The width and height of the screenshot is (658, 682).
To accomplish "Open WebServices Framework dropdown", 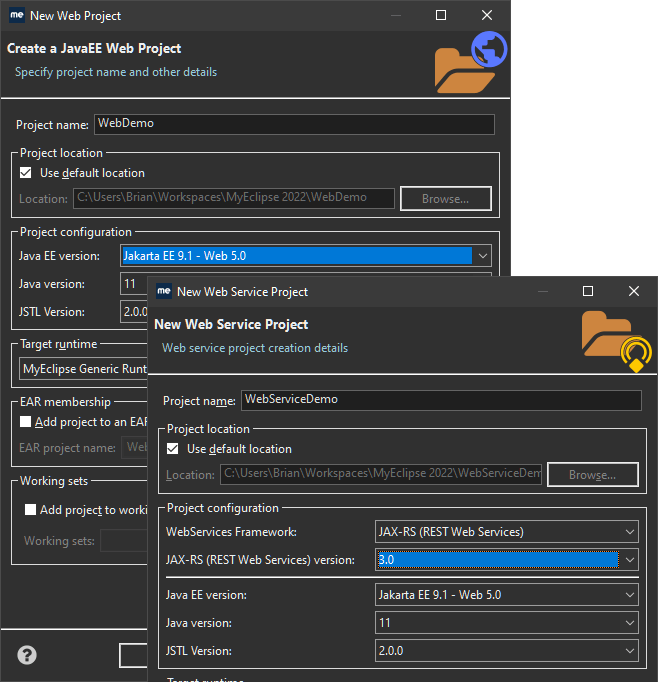I will 507,532.
